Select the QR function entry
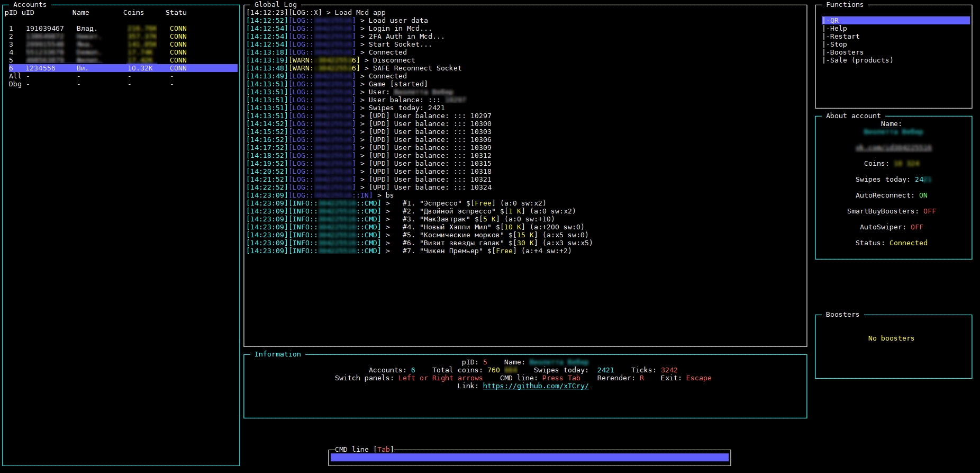 click(895, 21)
